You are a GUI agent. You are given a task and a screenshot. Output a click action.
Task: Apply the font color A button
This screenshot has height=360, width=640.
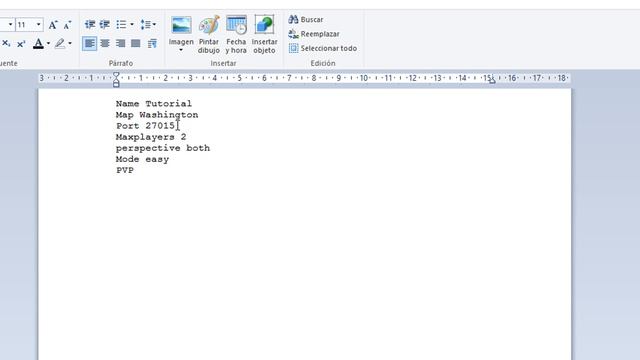pos(38,43)
